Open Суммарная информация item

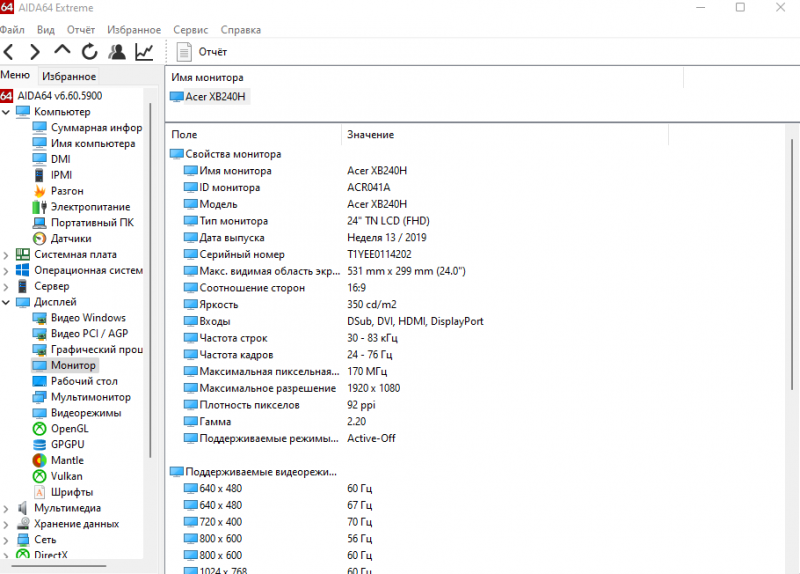point(87,128)
